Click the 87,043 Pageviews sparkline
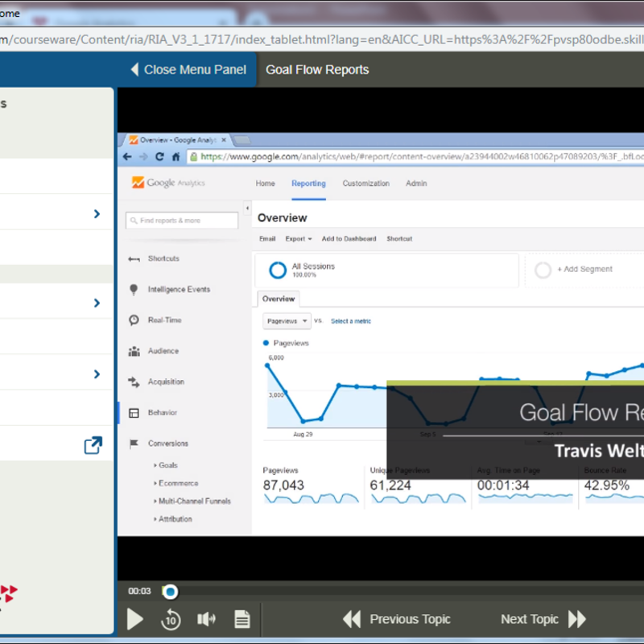Image resolution: width=644 pixels, height=644 pixels. (x=312, y=498)
